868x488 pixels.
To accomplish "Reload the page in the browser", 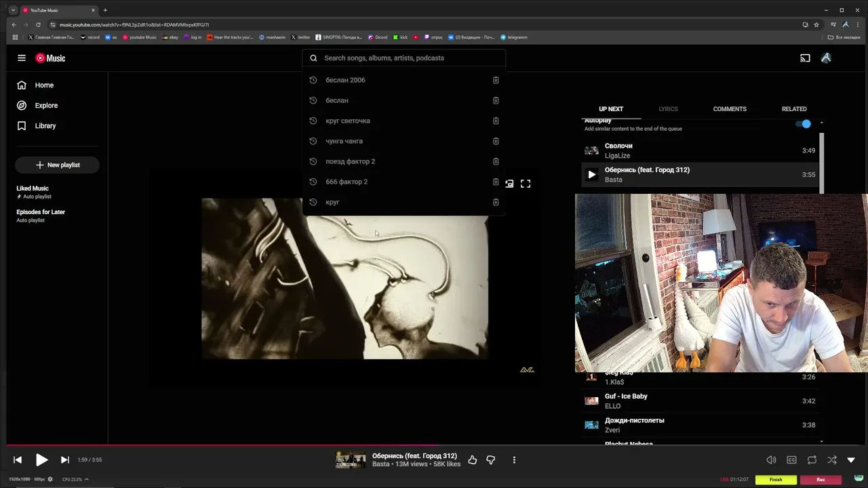I will point(38,25).
